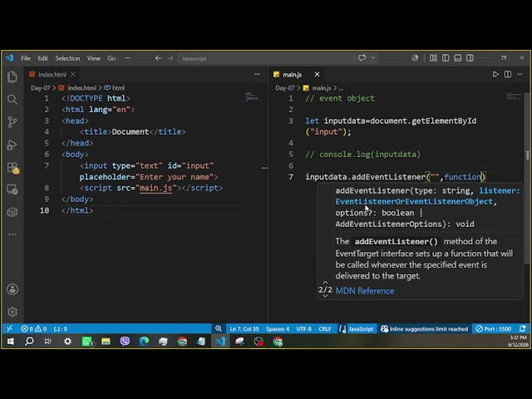Image resolution: width=532 pixels, height=399 pixels.
Task: Click the html symbol breadcrumb
Action: click(115, 88)
